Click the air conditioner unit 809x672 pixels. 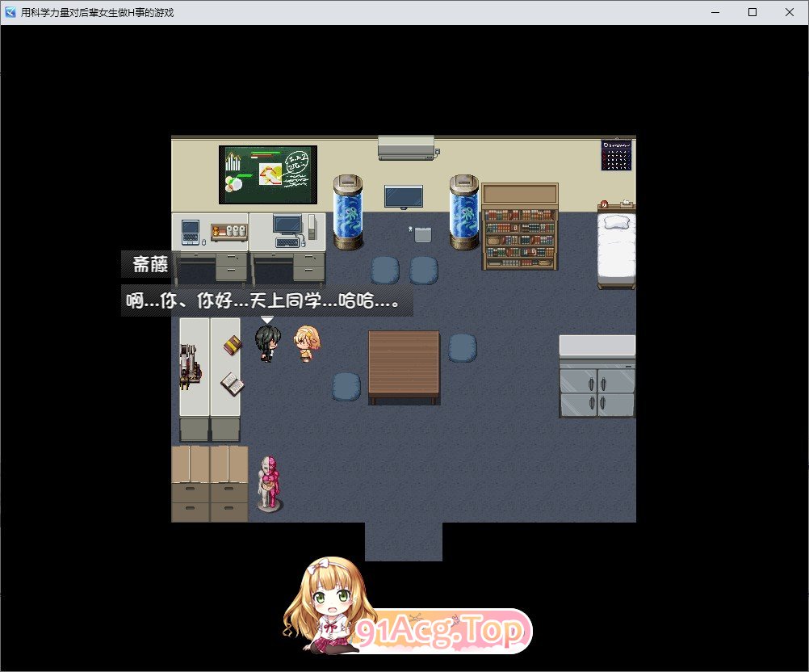coord(406,147)
